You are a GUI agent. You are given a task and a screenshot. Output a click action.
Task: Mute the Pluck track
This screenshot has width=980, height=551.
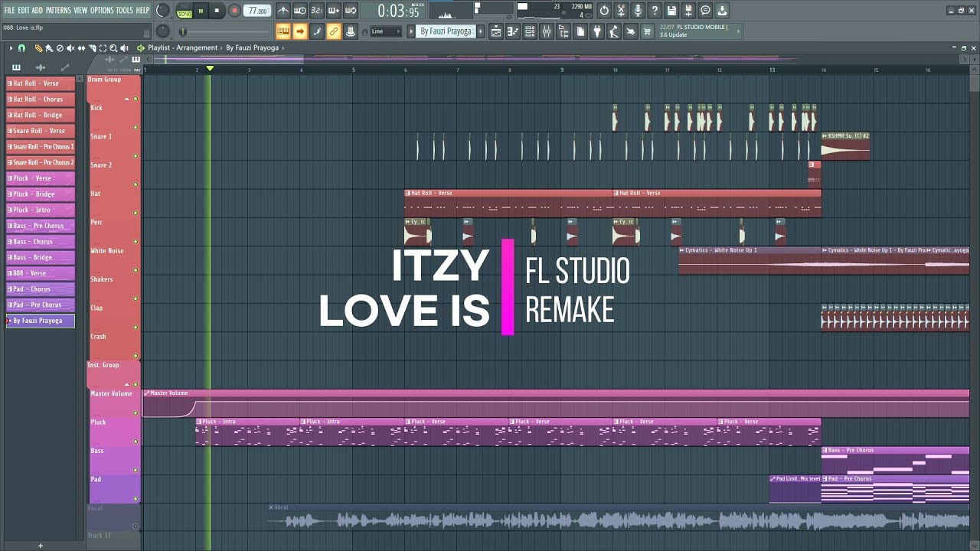(x=136, y=442)
